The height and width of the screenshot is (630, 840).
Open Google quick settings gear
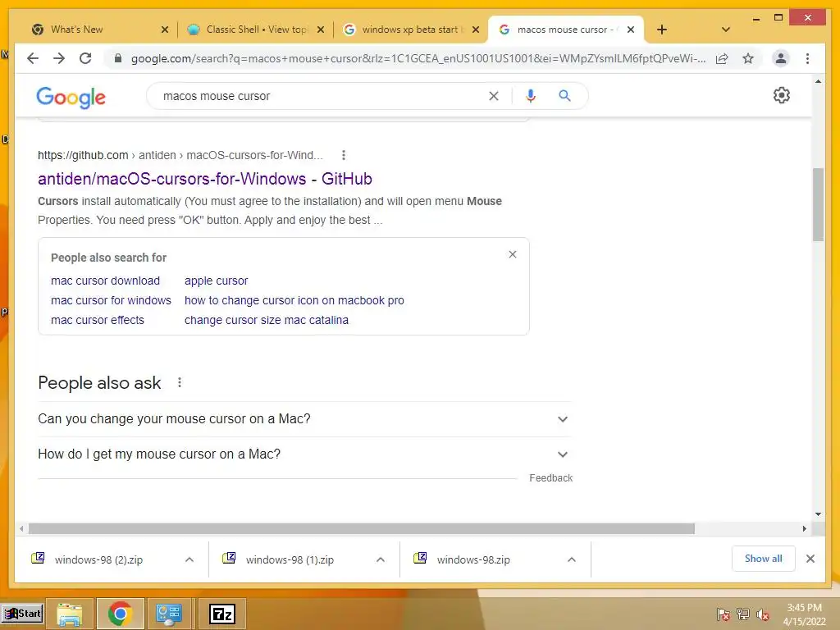click(x=782, y=95)
